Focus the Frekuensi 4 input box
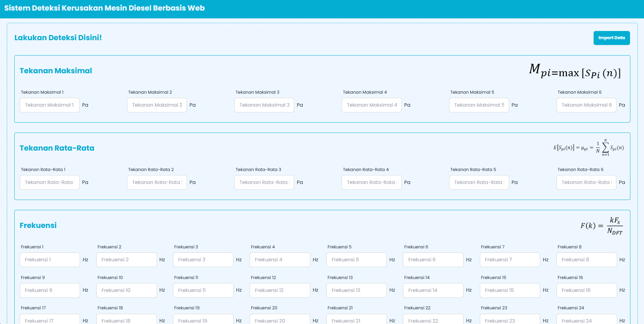This screenshot has width=644, height=324. point(280,260)
